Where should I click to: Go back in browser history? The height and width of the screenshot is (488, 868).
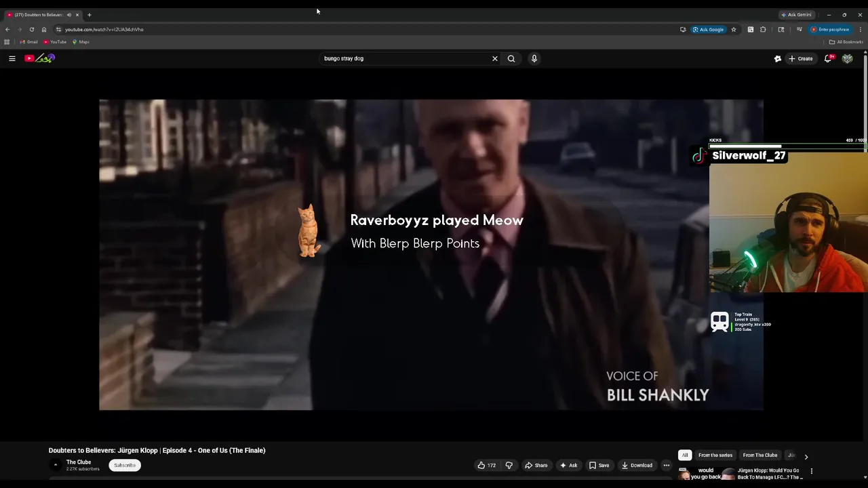7,30
